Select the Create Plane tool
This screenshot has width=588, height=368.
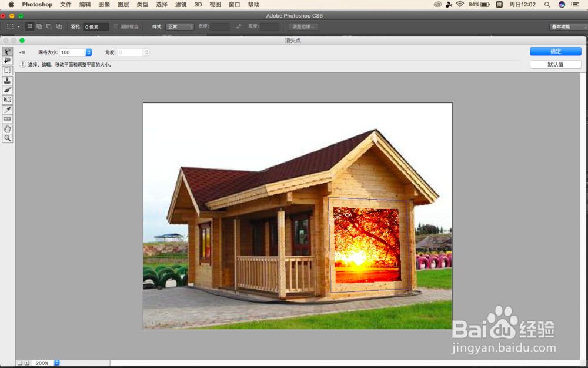pyautogui.click(x=7, y=61)
